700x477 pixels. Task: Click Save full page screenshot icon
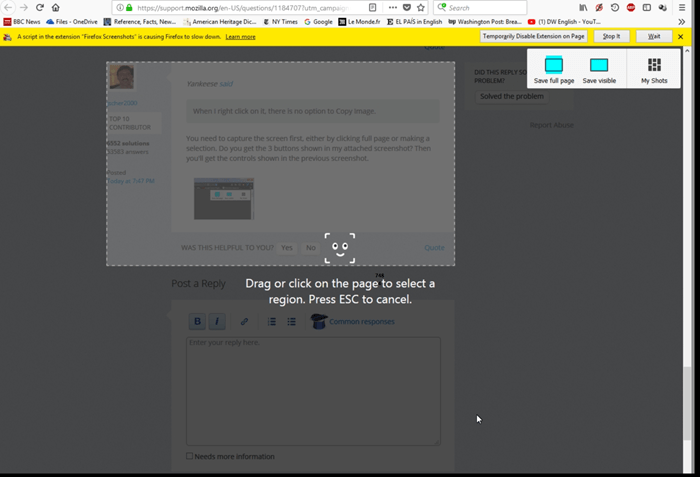[554, 69]
